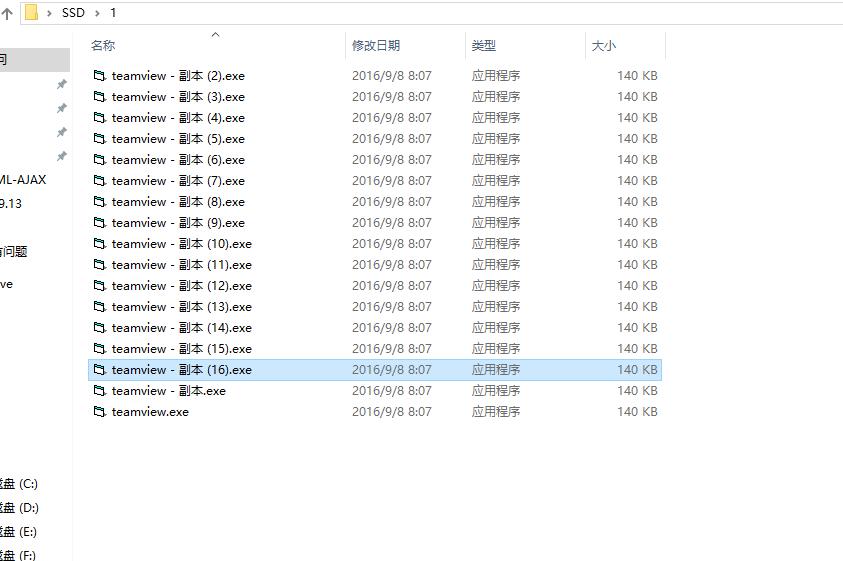Select file name teamview - 副本 (15).exe
This screenshot has height=561, width=843.
pyautogui.click(x=182, y=349)
